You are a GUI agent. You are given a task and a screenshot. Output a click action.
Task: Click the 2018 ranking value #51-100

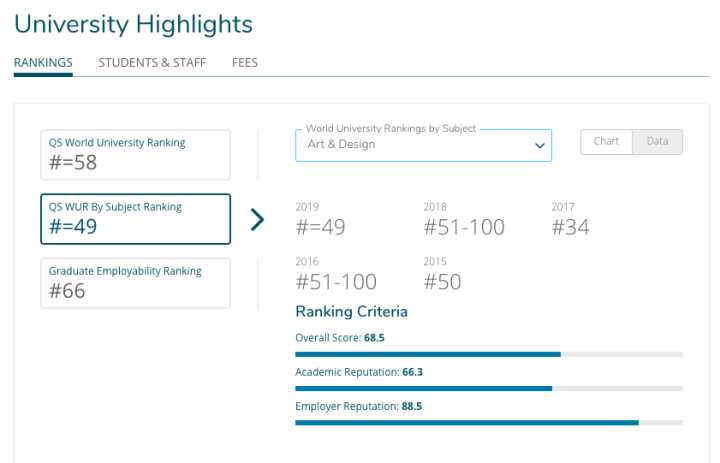[464, 227]
